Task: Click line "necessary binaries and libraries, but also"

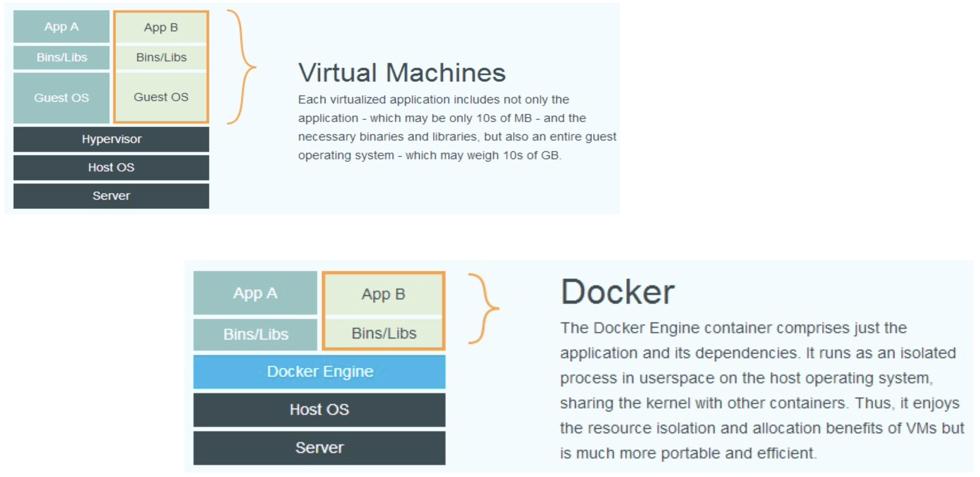Action: [x=457, y=137]
